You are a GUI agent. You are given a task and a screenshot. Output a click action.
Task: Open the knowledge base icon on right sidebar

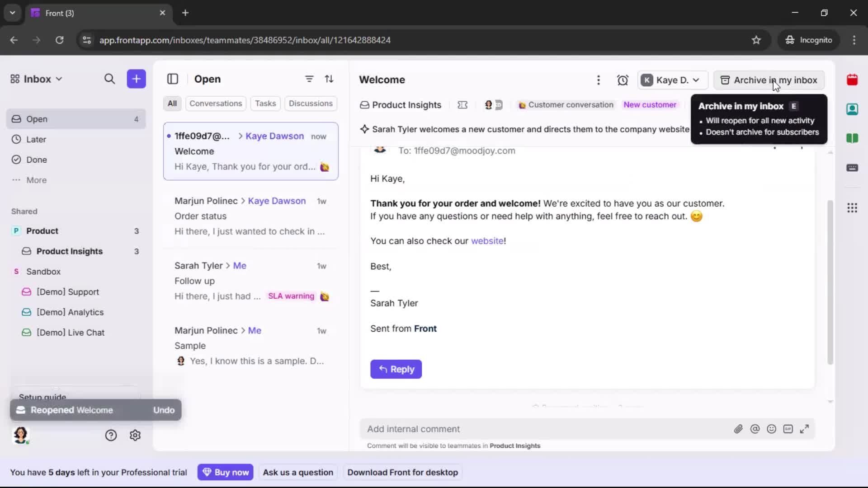tap(853, 139)
